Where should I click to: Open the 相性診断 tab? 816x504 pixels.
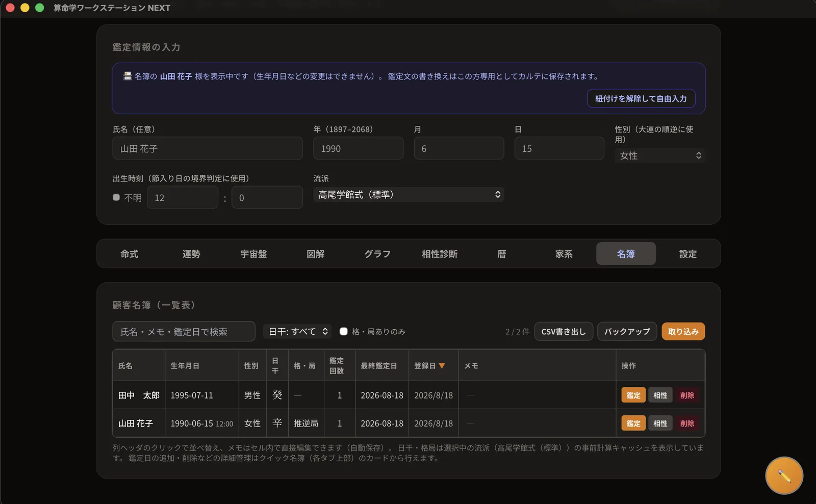coord(440,254)
